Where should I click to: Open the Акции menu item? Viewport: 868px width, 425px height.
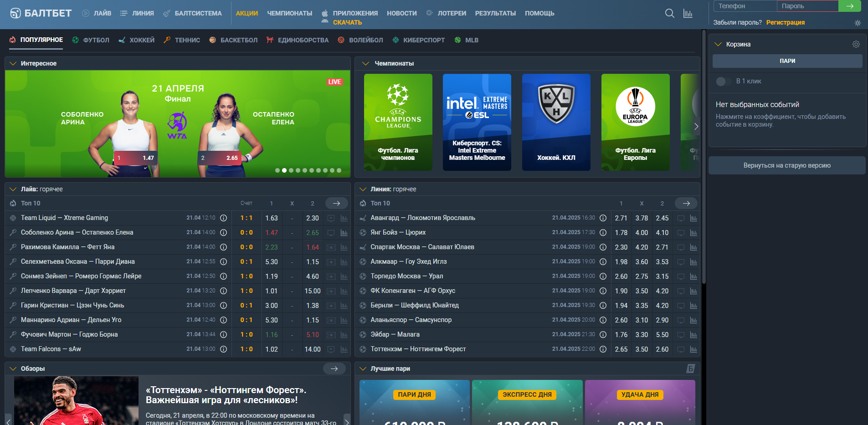click(x=247, y=13)
